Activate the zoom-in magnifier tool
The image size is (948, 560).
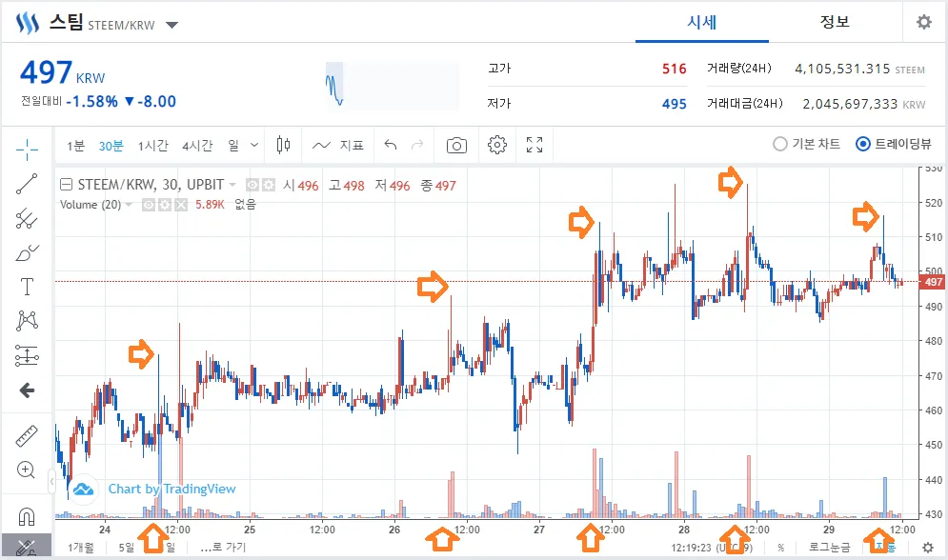tap(26, 470)
